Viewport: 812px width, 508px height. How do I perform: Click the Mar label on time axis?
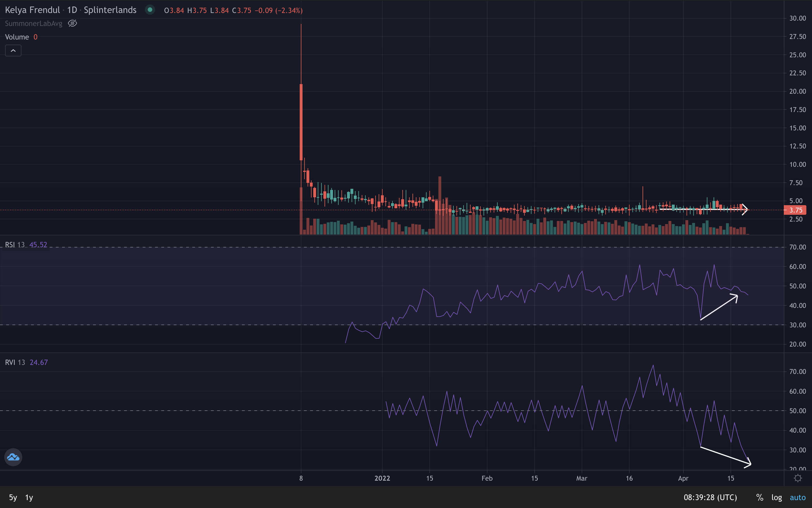point(581,478)
